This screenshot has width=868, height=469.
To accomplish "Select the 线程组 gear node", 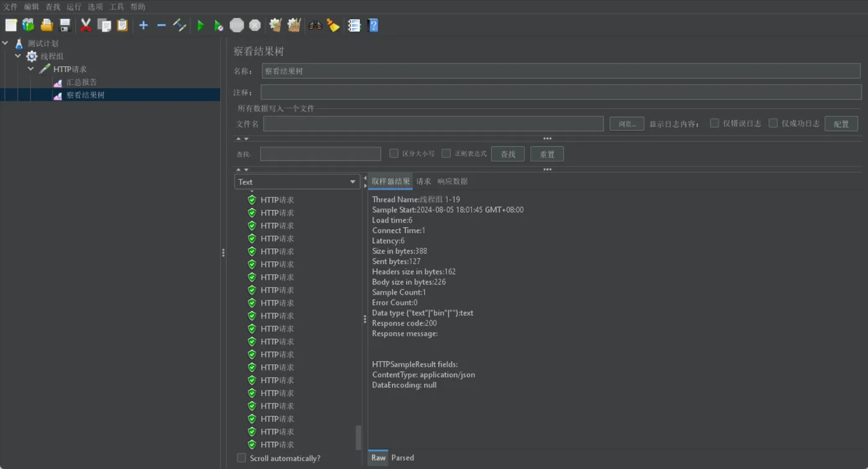I will 52,56.
